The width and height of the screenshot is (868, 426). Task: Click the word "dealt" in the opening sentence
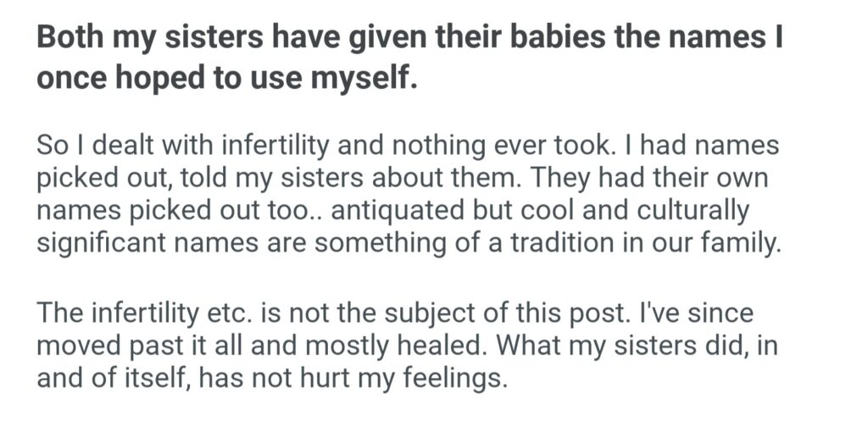tap(128, 146)
